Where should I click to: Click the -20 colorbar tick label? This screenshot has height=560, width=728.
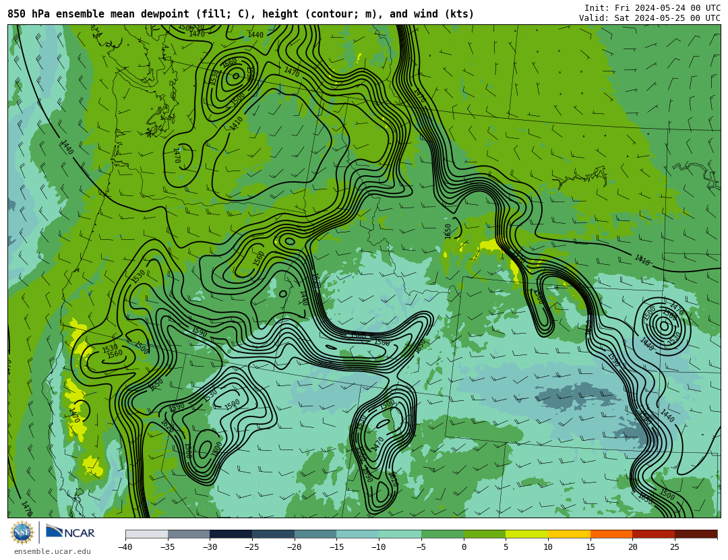pyautogui.click(x=294, y=547)
